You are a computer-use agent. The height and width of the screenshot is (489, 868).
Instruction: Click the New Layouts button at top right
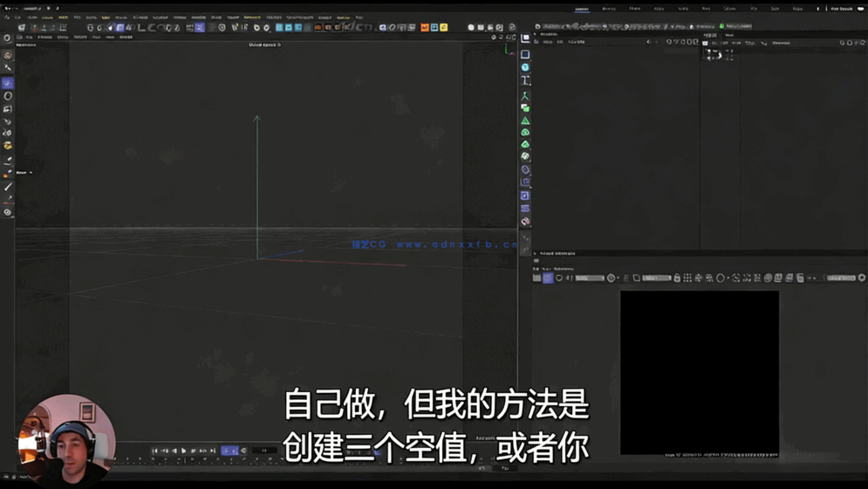click(842, 9)
